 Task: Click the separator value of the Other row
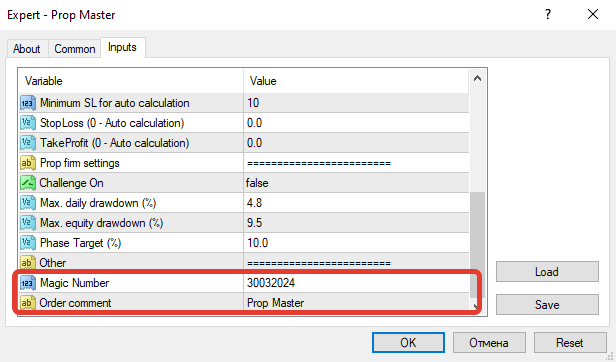[x=319, y=263]
